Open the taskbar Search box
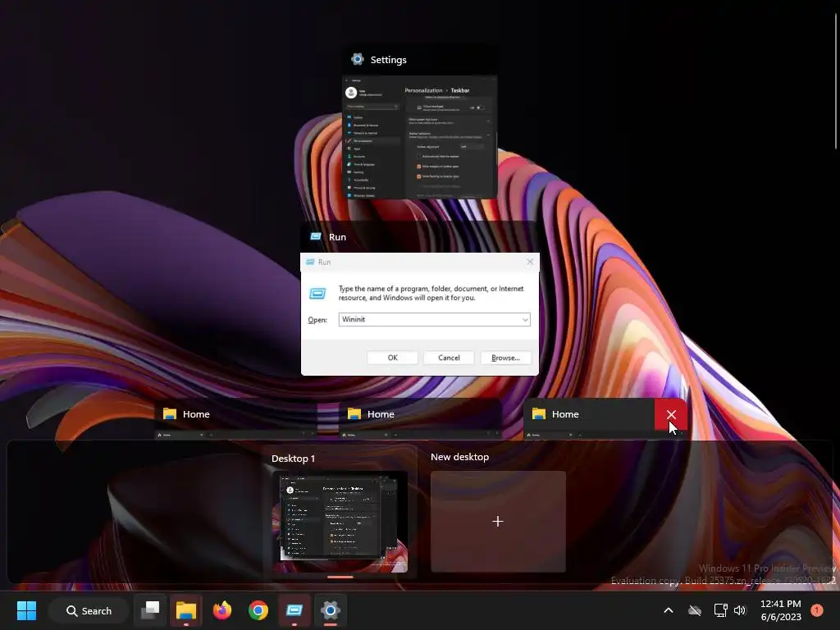The height and width of the screenshot is (630, 840). [89, 610]
